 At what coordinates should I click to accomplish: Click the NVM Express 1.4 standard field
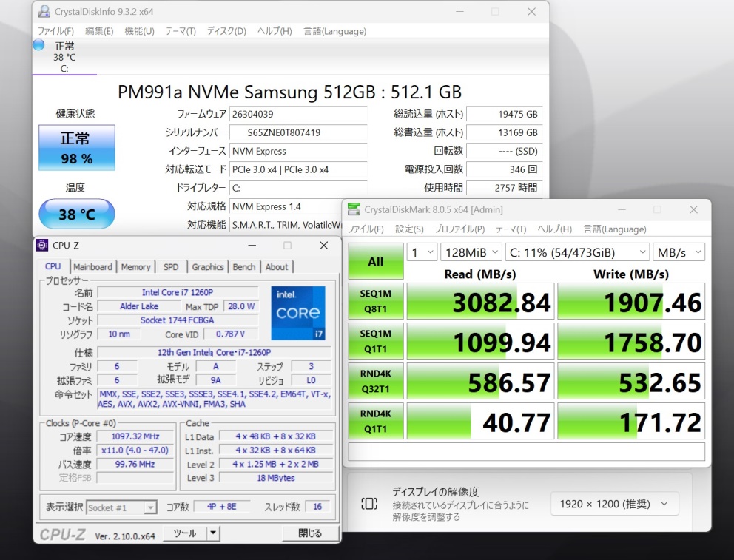286,206
